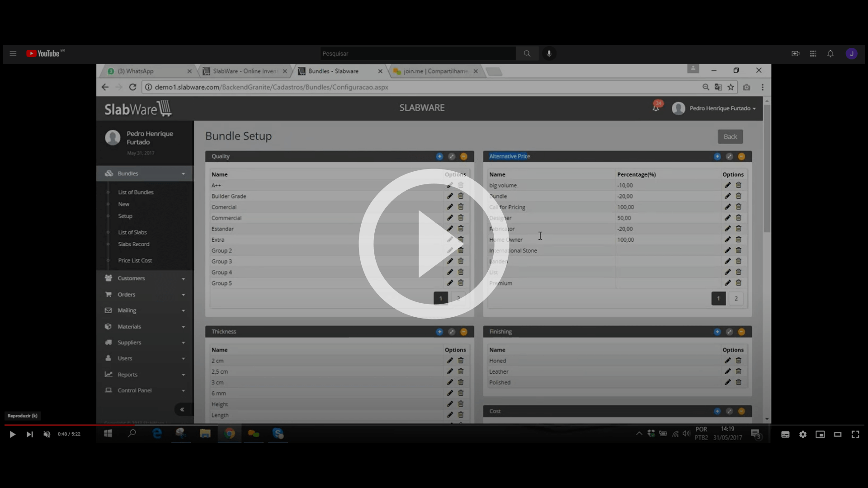Enter fullscreen mode
868x488 pixels.
point(855,434)
